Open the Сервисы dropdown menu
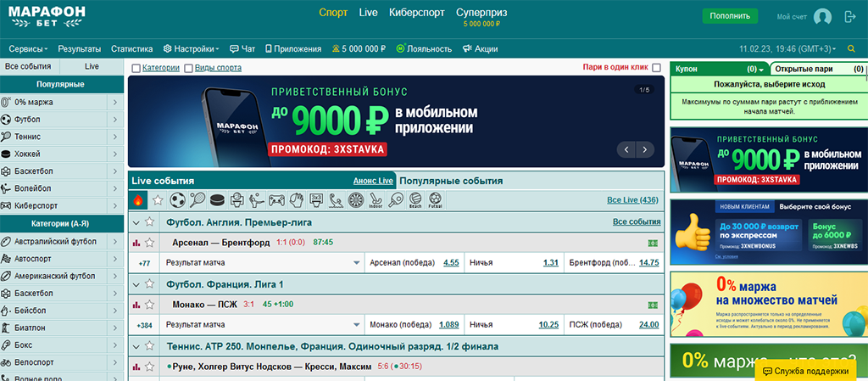This screenshot has width=868, height=381. pos(28,48)
